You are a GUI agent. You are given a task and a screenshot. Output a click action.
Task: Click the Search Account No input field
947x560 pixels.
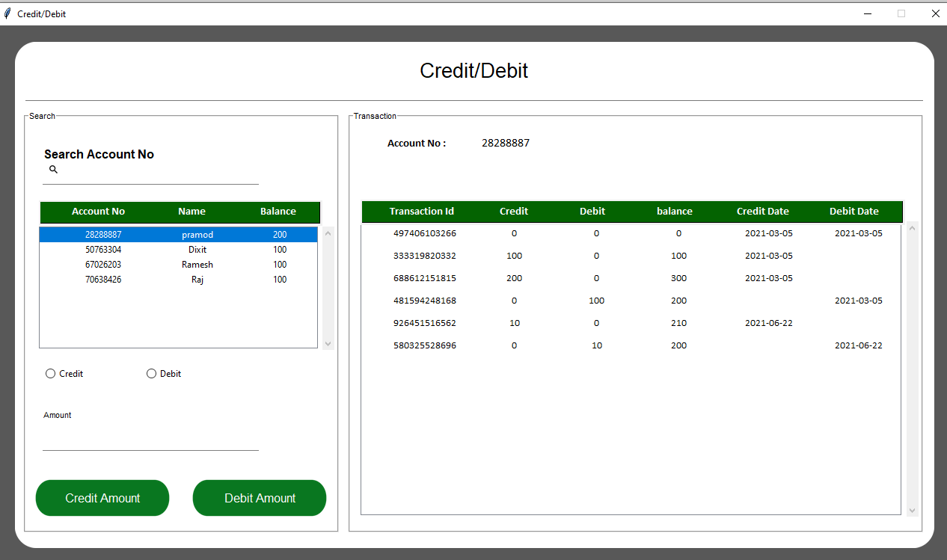pos(159,172)
